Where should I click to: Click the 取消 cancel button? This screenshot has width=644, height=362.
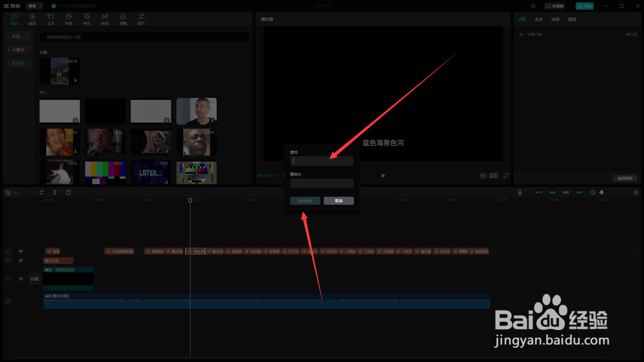[338, 201]
